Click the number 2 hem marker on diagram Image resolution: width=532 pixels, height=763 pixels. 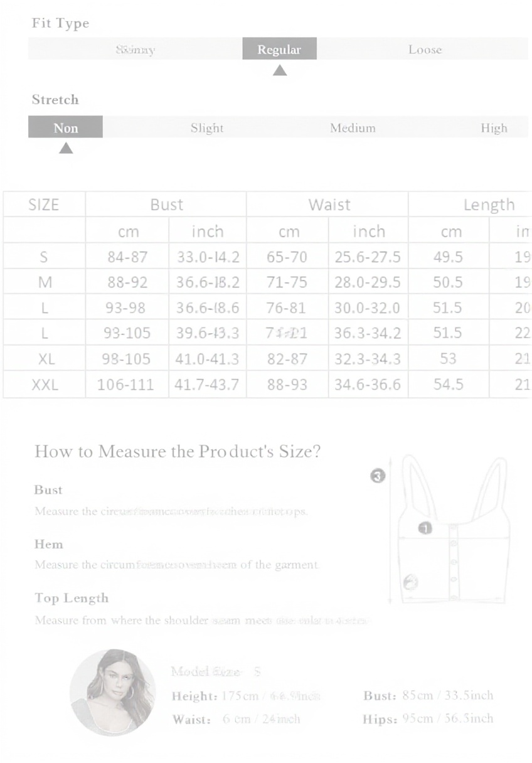click(412, 582)
